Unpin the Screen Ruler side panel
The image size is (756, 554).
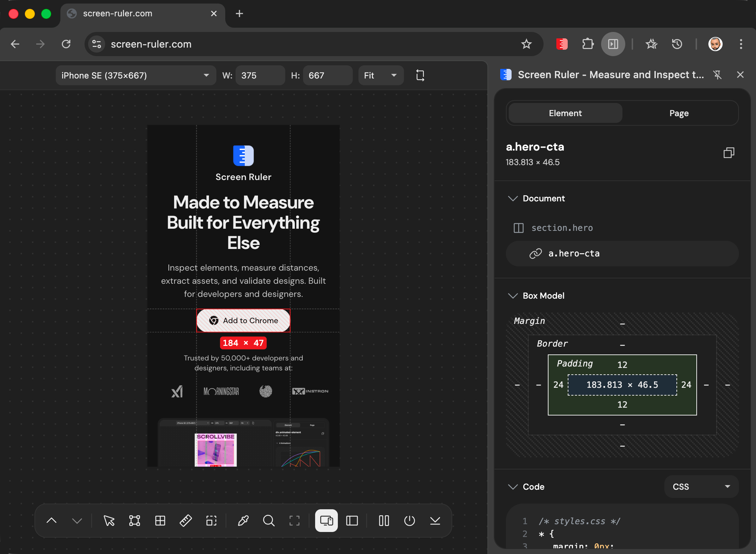click(717, 75)
